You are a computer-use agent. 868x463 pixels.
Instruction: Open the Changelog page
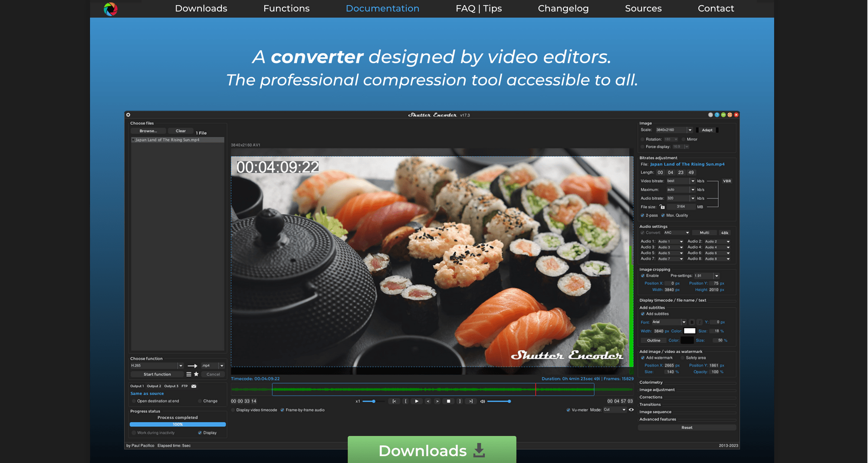563,8
